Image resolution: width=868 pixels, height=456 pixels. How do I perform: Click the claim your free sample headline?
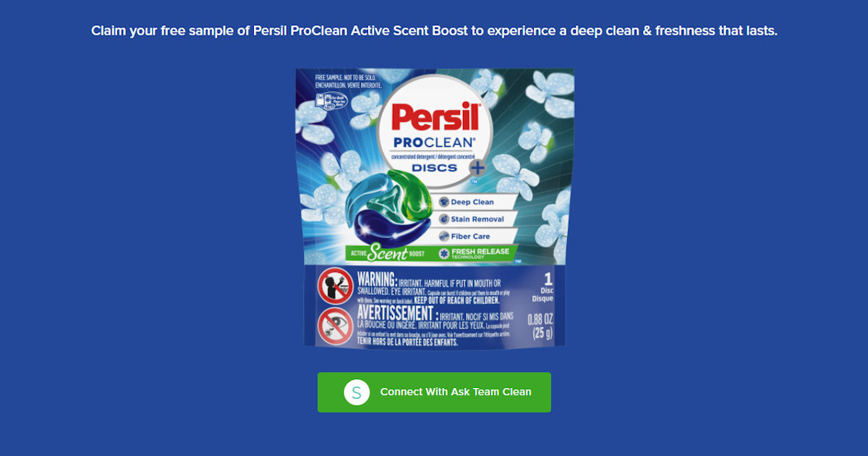tap(434, 32)
